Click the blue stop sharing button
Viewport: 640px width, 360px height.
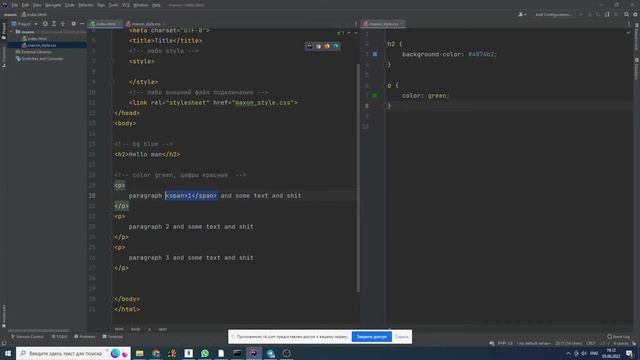tap(371, 337)
